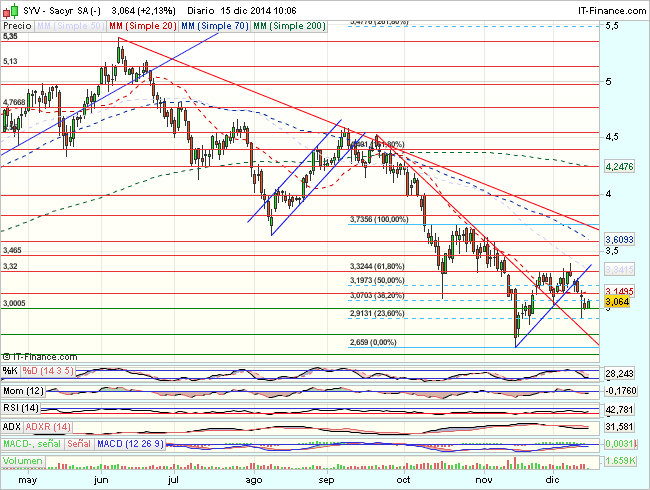Click the 3,3415 MM50 value tag
Image resolution: width=650 pixels, height=490 pixels.
click(x=619, y=270)
